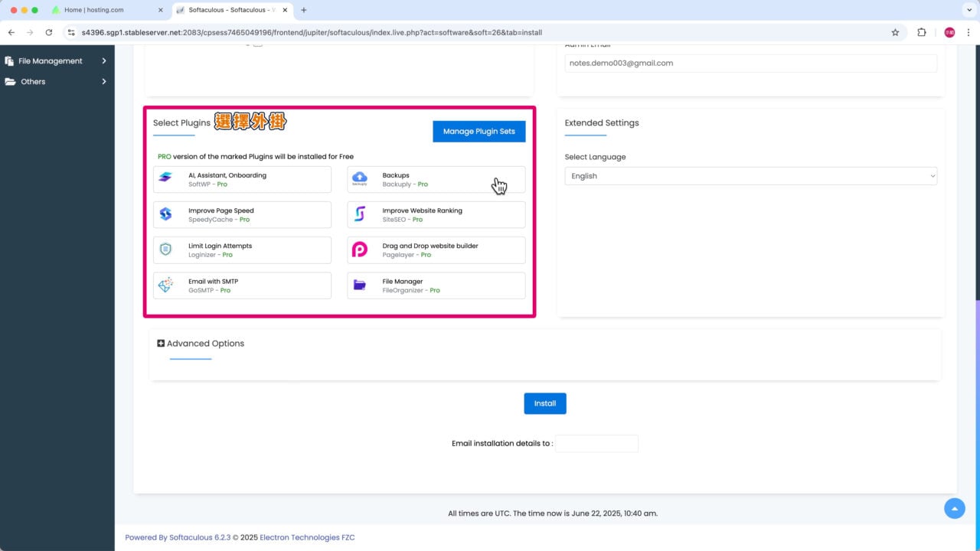
Task: Click the GoSMTP envelope icon
Action: click(165, 285)
